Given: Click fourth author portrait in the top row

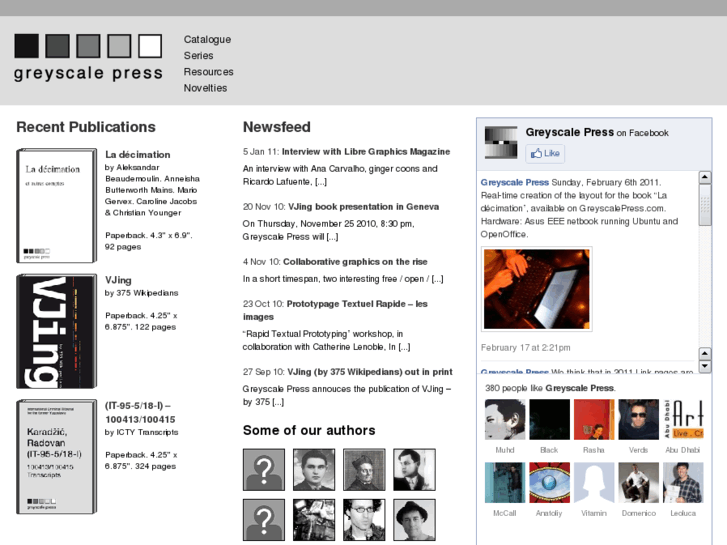Looking at the screenshot, I should [414, 469].
